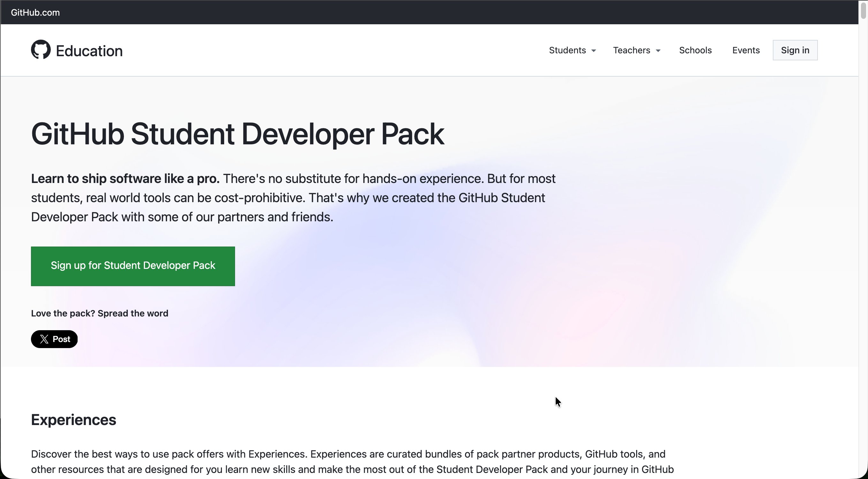
Task: Click the Sign in button
Action: coord(795,50)
